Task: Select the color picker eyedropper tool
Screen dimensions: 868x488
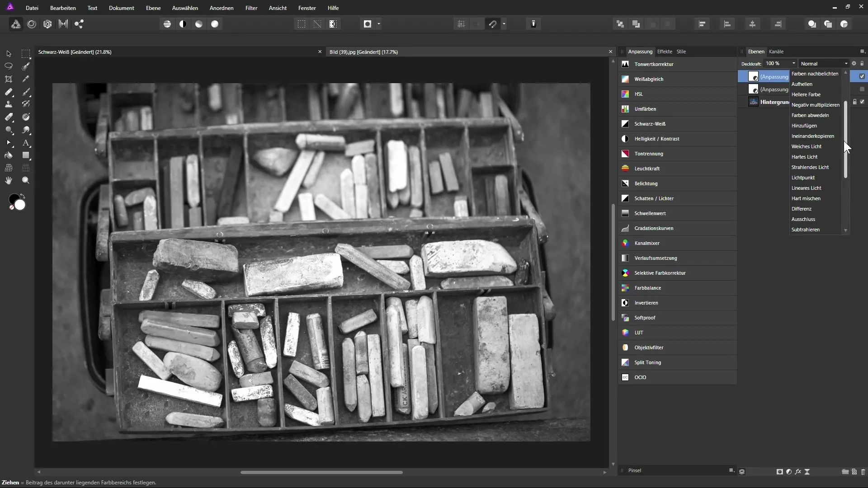Action: point(26,79)
